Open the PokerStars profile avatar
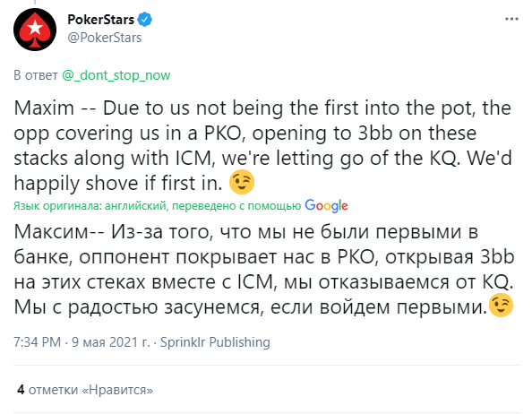The height and width of the screenshot is (414, 532). pyautogui.click(x=35, y=30)
